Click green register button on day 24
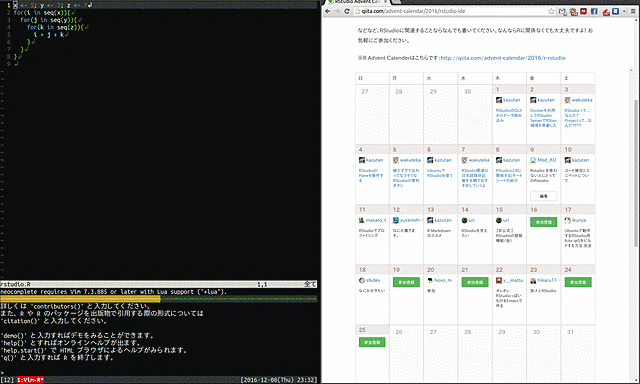The height and width of the screenshot is (384, 640). click(x=578, y=282)
